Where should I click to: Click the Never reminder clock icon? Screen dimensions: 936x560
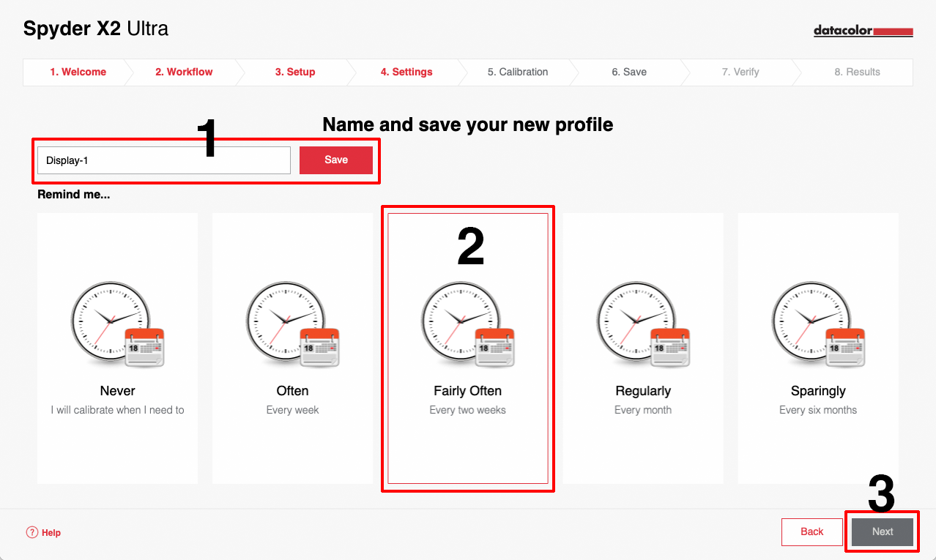tap(117, 324)
